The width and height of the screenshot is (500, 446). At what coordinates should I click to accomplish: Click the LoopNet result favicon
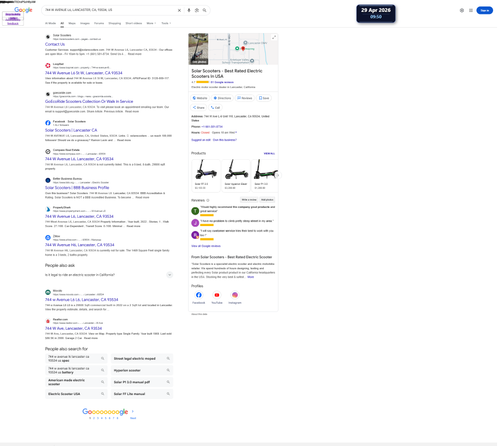tap(48, 65)
